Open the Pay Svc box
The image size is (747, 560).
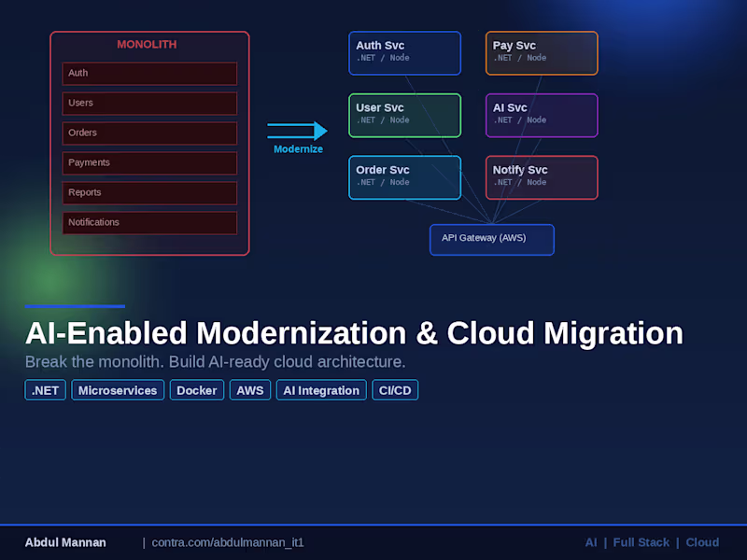[x=542, y=53]
